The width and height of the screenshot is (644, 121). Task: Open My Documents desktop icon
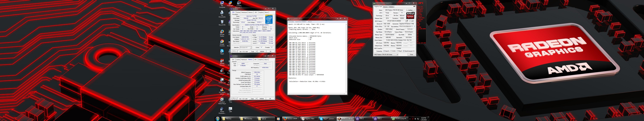click(x=222, y=14)
